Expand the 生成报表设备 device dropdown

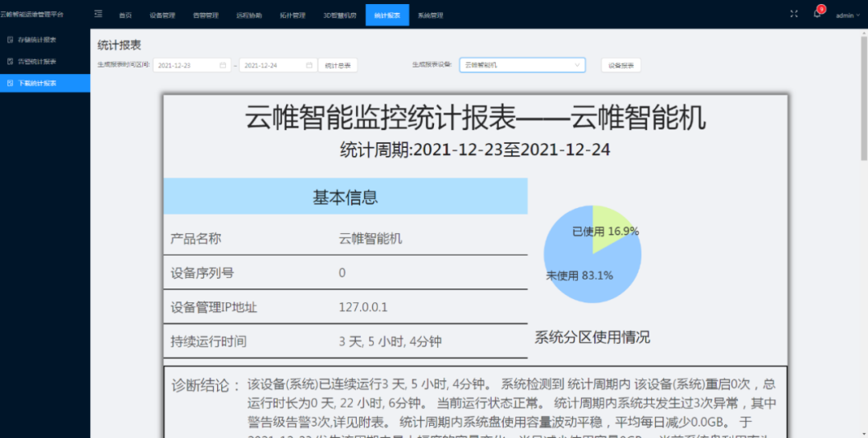tap(522, 65)
